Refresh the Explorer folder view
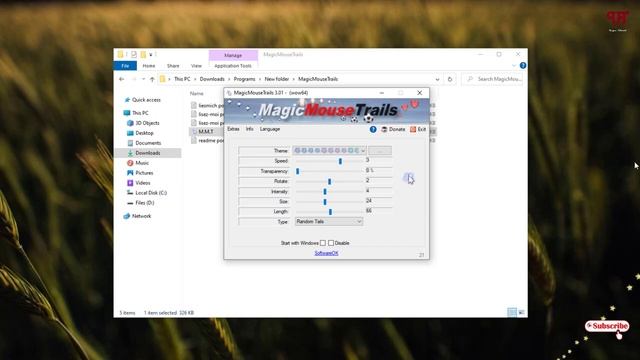This screenshot has width=640, height=360. click(x=450, y=79)
